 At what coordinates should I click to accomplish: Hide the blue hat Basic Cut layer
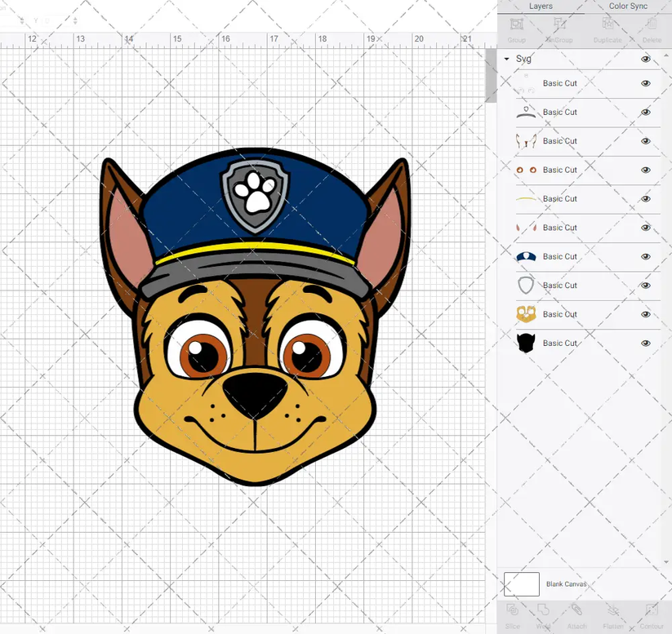645,256
